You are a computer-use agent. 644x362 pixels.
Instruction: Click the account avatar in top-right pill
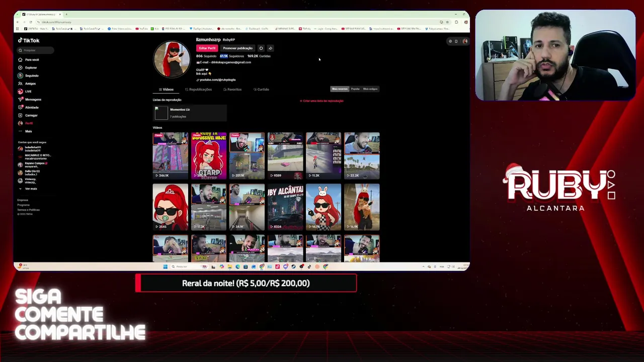pos(465,41)
